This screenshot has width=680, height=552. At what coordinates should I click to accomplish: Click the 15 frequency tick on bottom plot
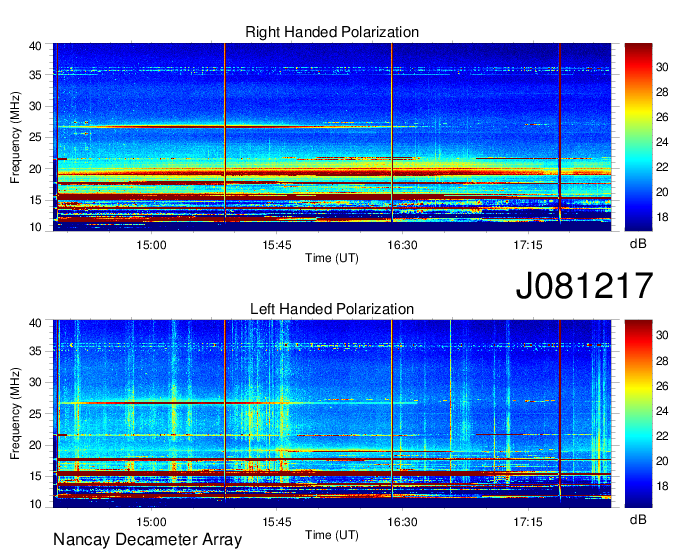coord(35,477)
